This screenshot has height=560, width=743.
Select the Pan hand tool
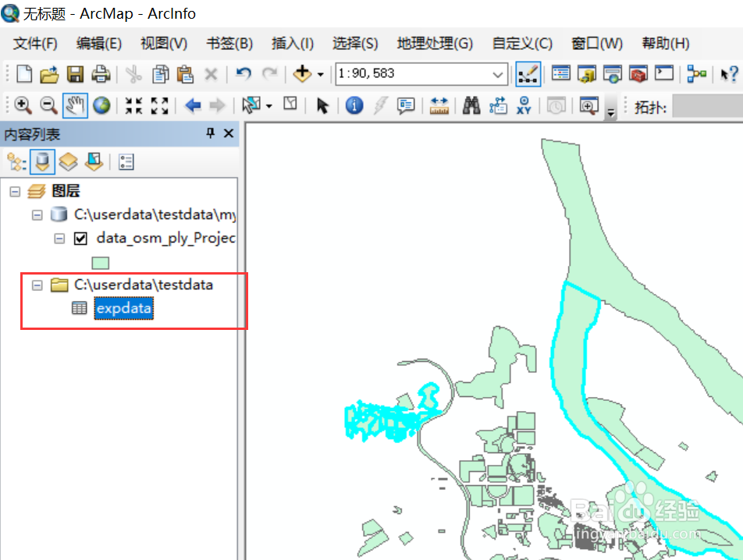[75, 105]
